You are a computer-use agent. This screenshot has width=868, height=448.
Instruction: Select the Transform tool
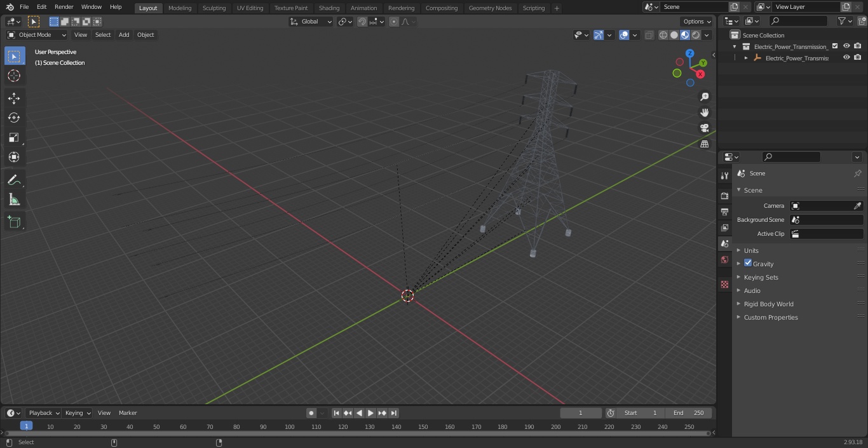(x=14, y=157)
